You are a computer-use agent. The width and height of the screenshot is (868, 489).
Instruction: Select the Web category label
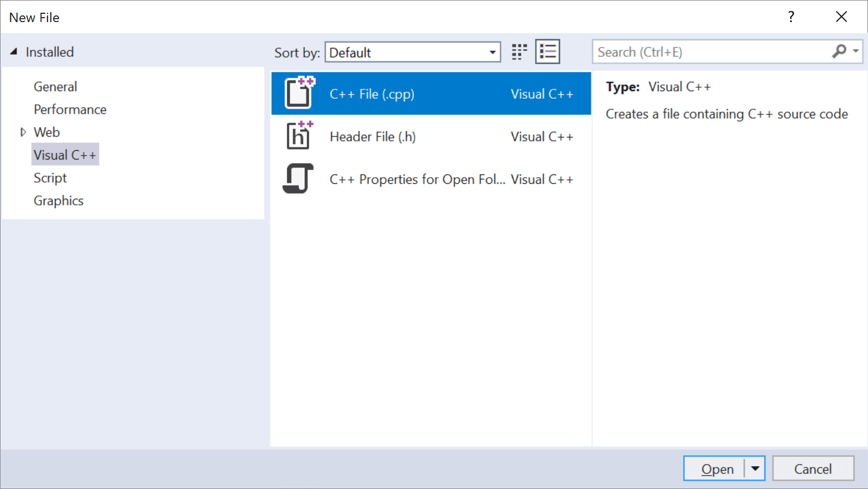click(x=47, y=132)
